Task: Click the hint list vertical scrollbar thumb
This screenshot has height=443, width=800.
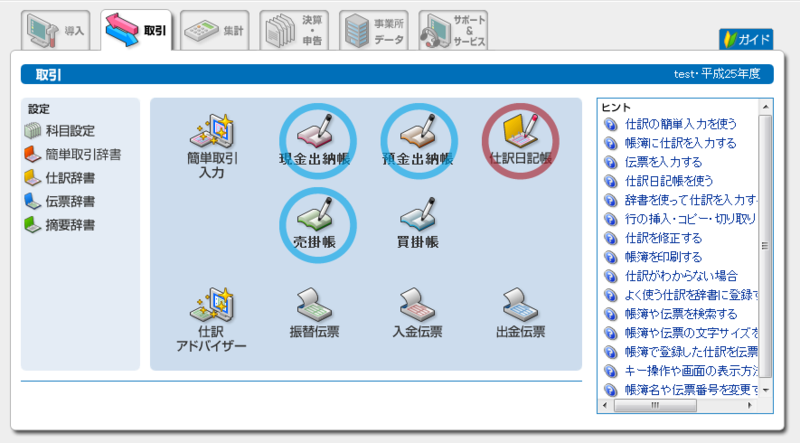Action: (765, 246)
